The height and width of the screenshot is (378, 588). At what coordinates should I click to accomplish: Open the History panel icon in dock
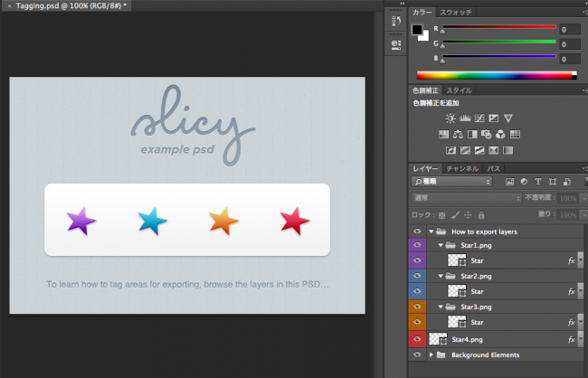coord(396,21)
